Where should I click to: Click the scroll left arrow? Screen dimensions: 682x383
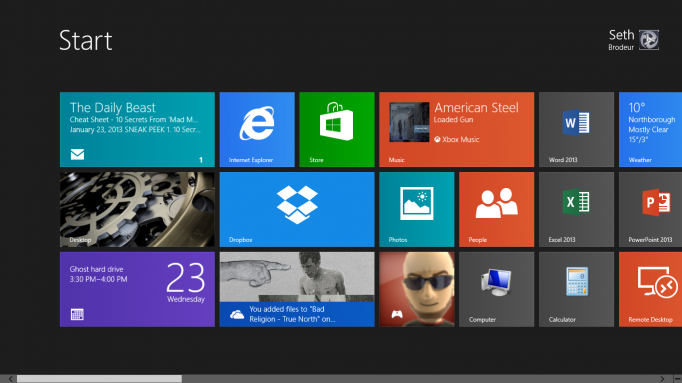10,379
